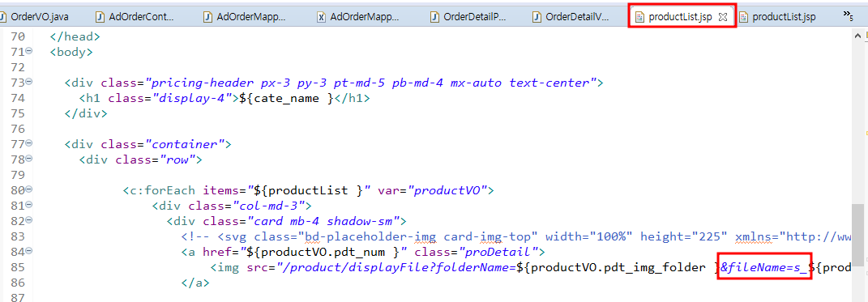Collapse the container div fold at line 77
Screen dimensions: 868x302
pyautogui.click(x=29, y=143)
